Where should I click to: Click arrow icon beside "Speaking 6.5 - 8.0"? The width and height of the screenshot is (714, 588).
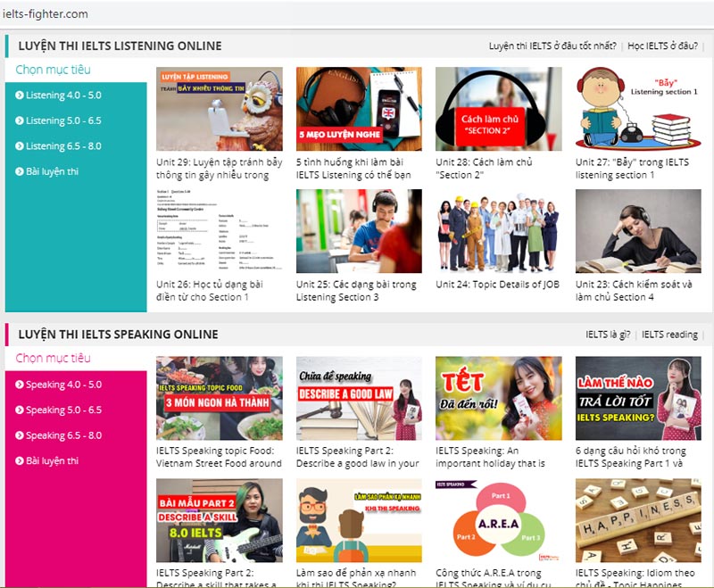pyautogui.click(x=20, y=437)
